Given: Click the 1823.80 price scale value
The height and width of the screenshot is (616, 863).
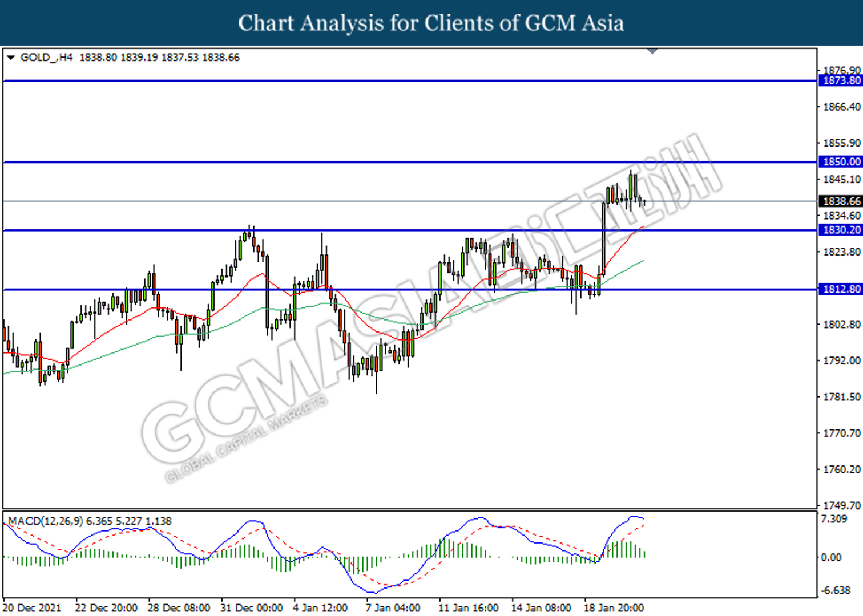Looking at the screenshot, I should (x=841, y=252).
